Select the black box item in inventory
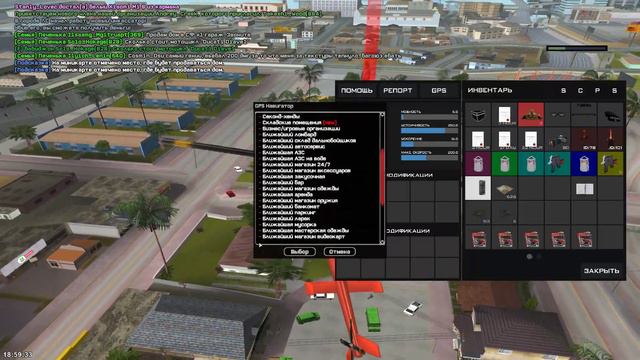640x360 pixels. pos(478,115)
